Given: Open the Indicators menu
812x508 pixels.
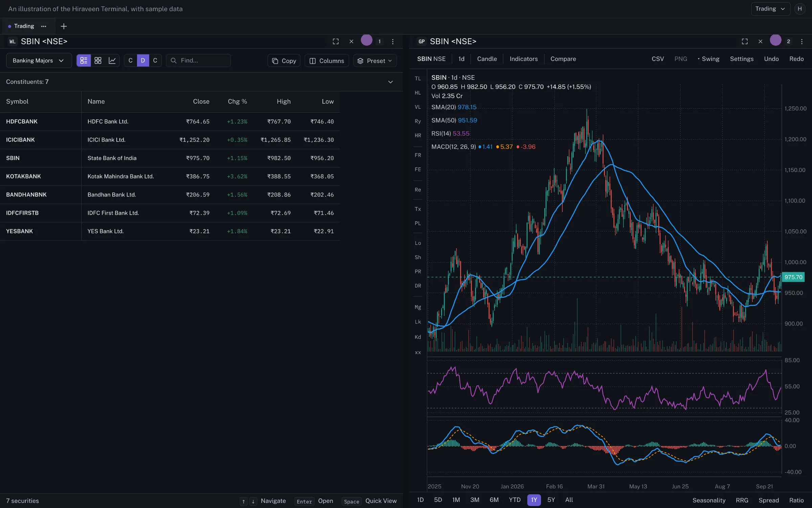Looking at the screenshot, I should click(523, 59).
